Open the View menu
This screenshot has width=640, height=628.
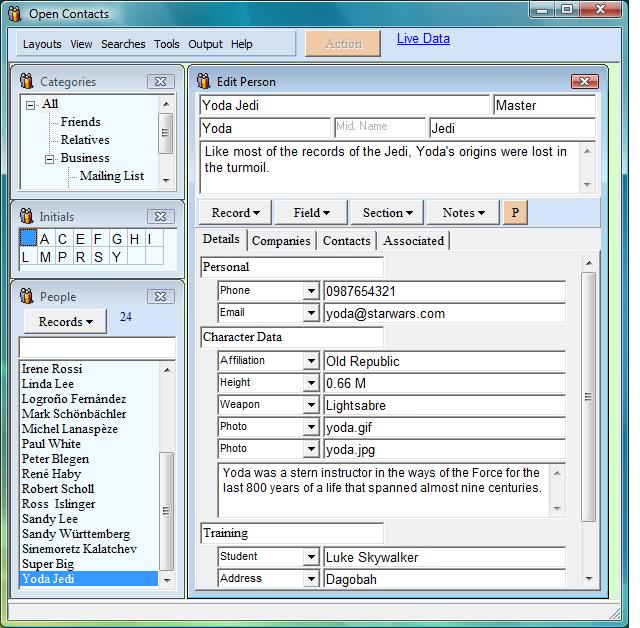click(x=81, y=44)
